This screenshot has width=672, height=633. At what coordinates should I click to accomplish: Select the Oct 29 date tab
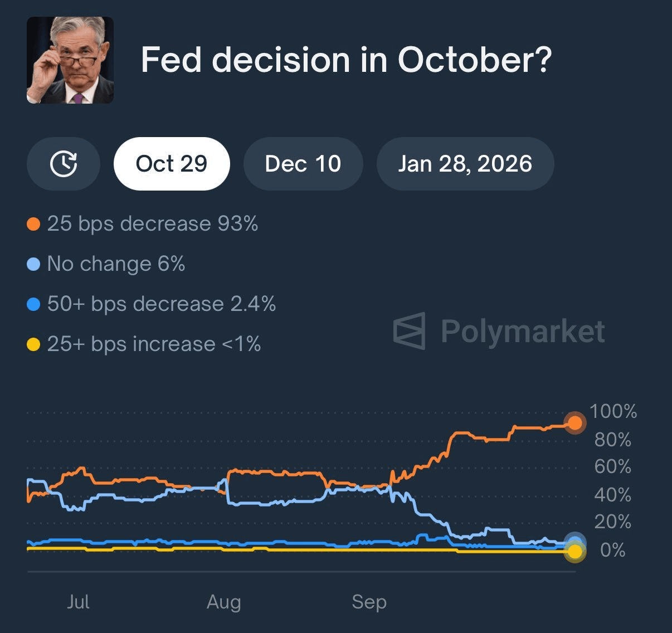tap(172, 164)
